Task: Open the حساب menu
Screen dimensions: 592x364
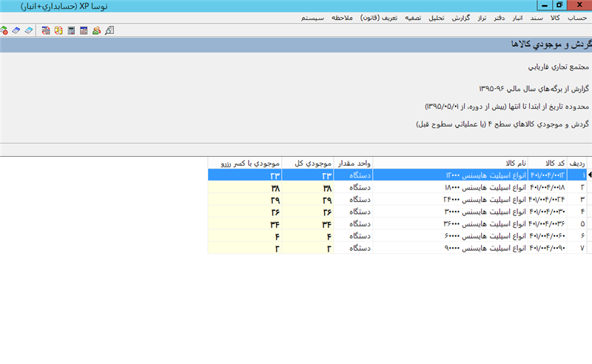Action: pos(576,17)
